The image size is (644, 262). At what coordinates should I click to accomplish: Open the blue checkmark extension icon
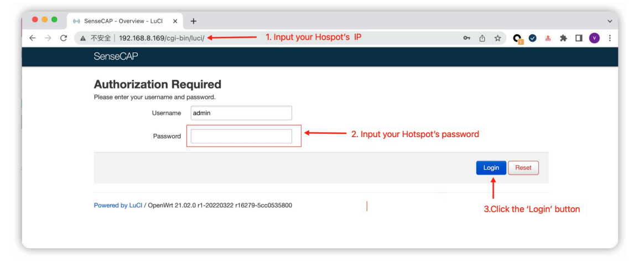pos(533,38)
